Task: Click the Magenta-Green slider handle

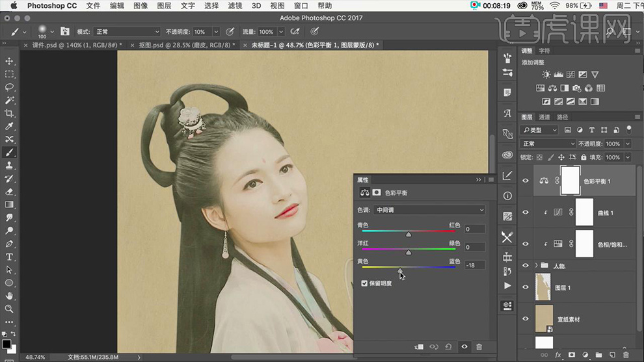Action: (x=409, y=252)
